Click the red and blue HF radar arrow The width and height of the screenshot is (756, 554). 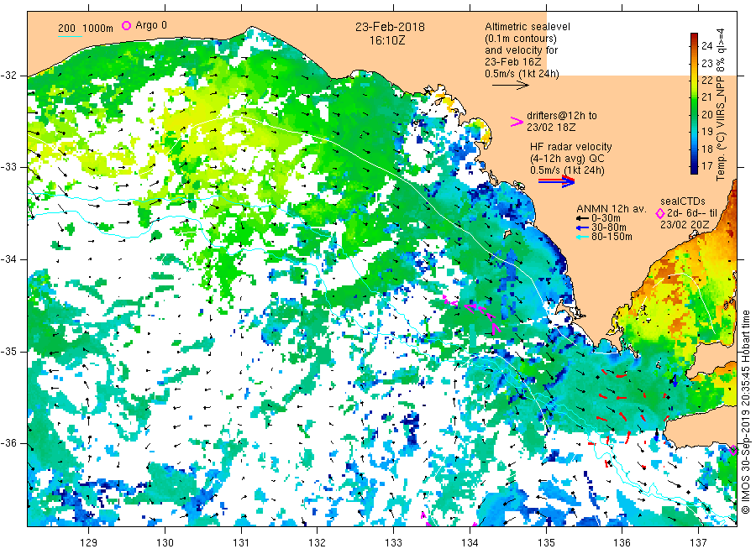556,181
